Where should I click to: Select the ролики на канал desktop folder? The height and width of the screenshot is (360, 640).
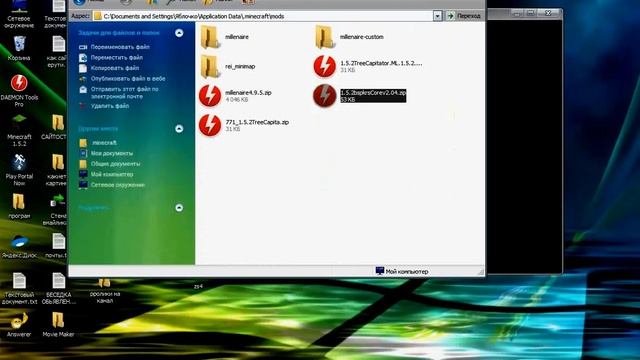(x=104, y=291)
